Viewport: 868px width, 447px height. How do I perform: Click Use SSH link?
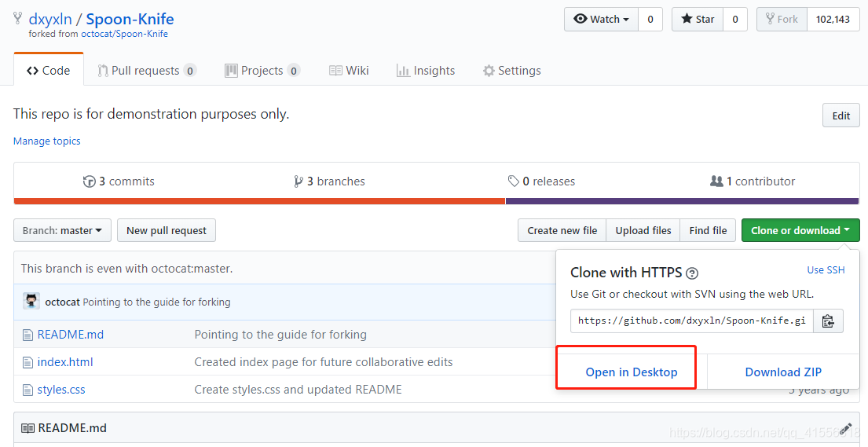(x=826, y=269)
